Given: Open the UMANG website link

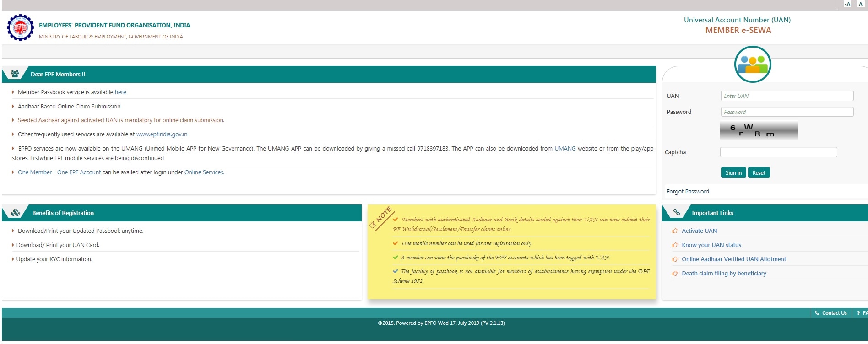Looking at the screenshot, I should point(565,148).
